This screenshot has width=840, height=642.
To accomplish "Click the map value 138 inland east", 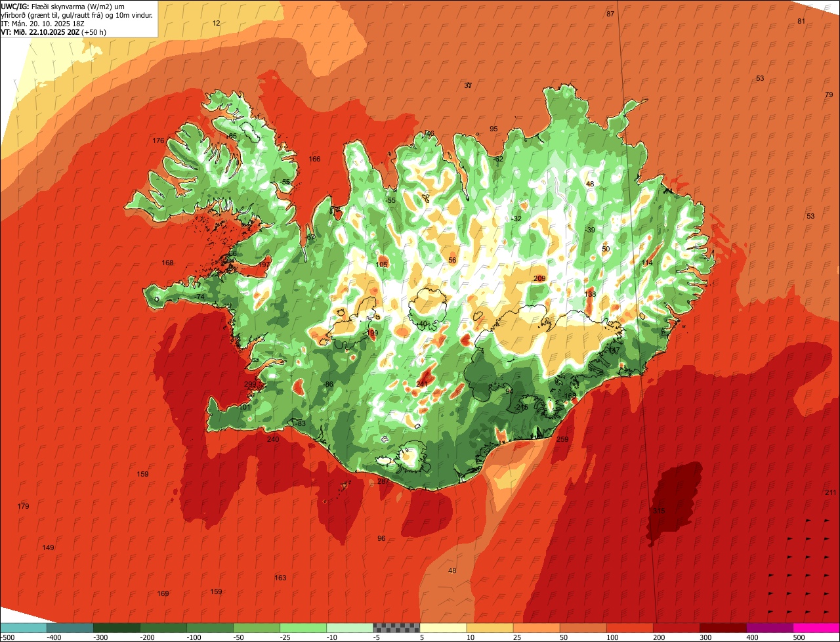I will (590, 295).
